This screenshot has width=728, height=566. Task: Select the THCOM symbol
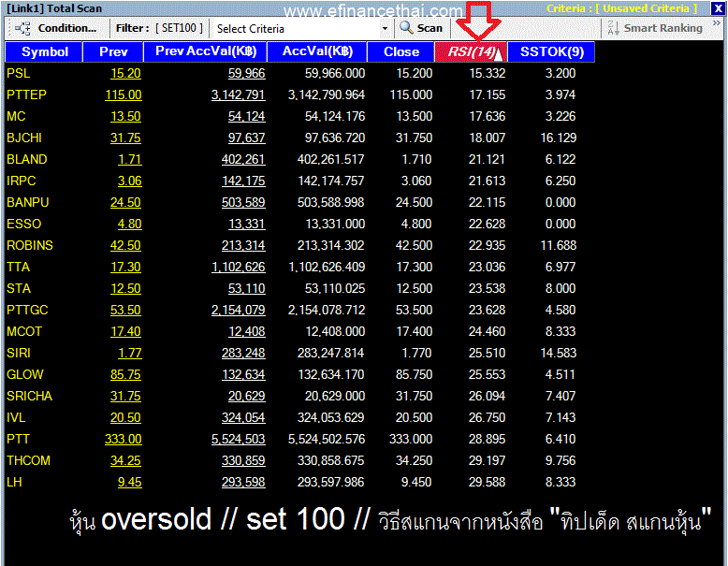pos(28,460)
